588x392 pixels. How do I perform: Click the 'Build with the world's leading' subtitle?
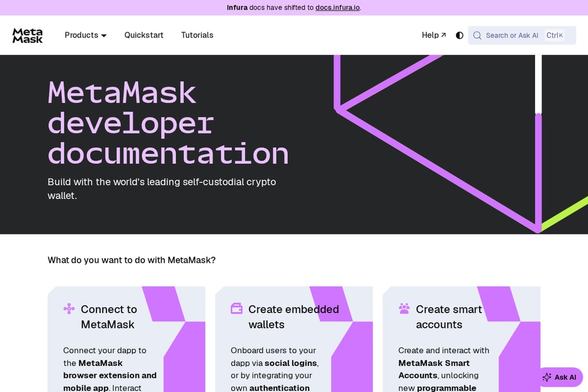tap(162, 189)
